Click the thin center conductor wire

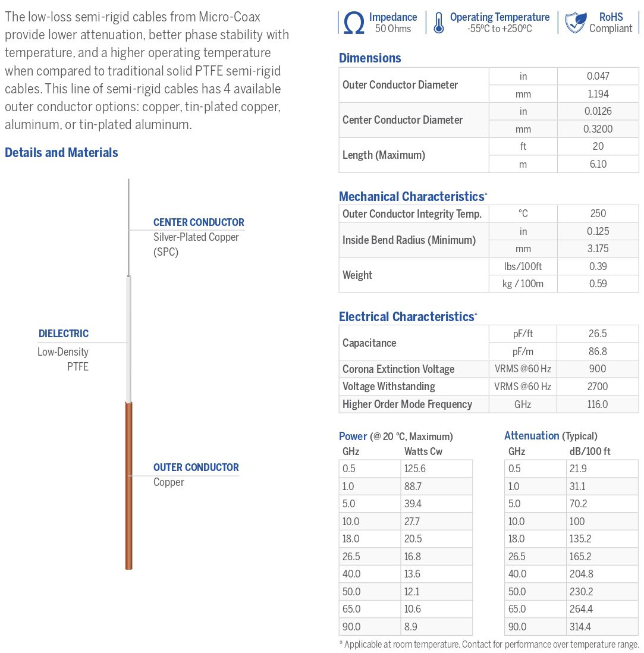coord(129,226)
